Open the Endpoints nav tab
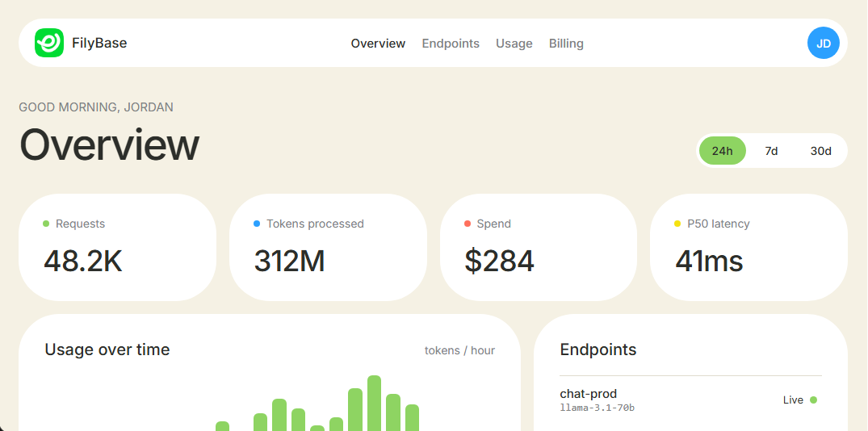Viewport: 868px width, 431px height. coord(451,43)
